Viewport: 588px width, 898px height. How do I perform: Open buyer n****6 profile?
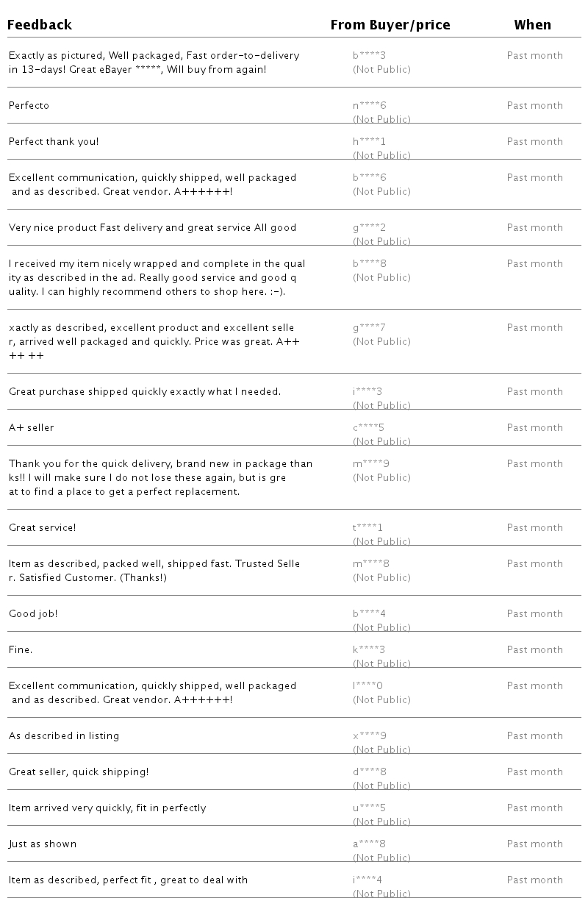click(x=370, y=105)
